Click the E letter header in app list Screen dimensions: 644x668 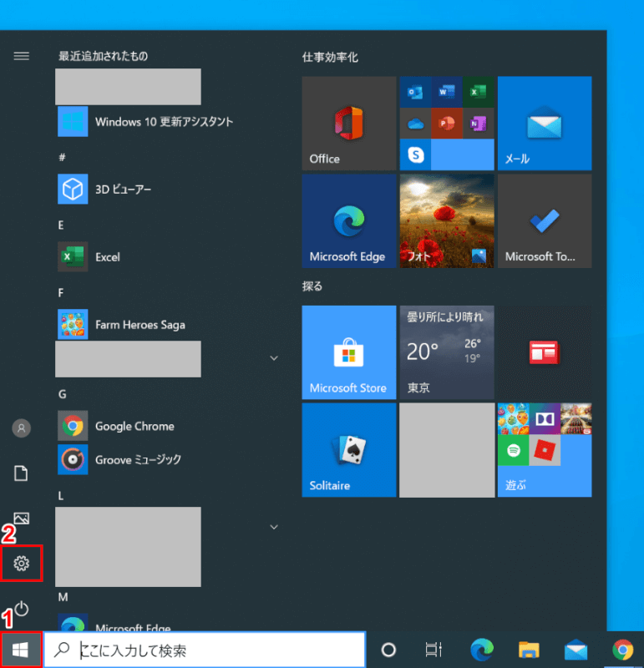pyautogui.click(x=61, y=225)
